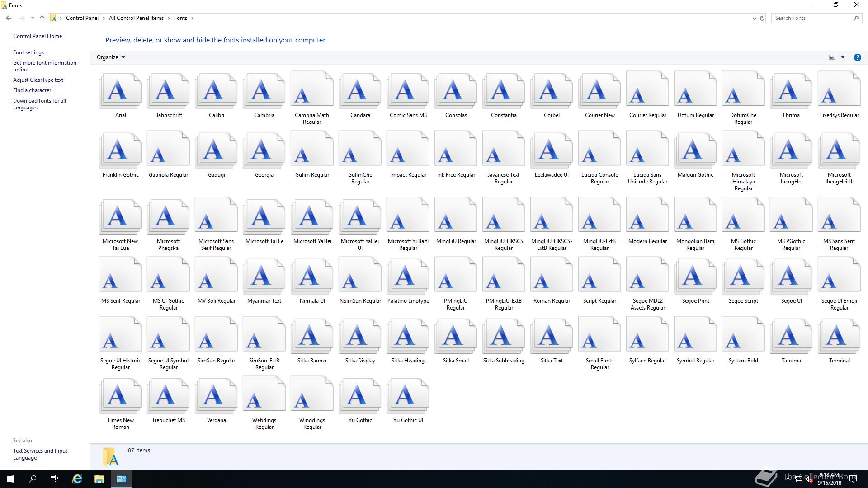Click the Control Panel breadcrumb
This screenshot has height=488, width=868.
(82, 18)
